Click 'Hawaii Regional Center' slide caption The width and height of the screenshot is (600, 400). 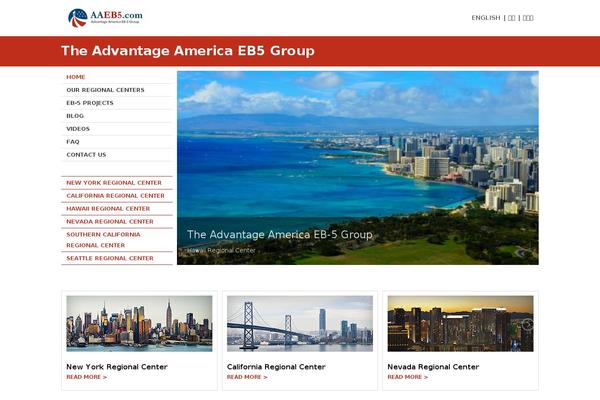[222, 251]
